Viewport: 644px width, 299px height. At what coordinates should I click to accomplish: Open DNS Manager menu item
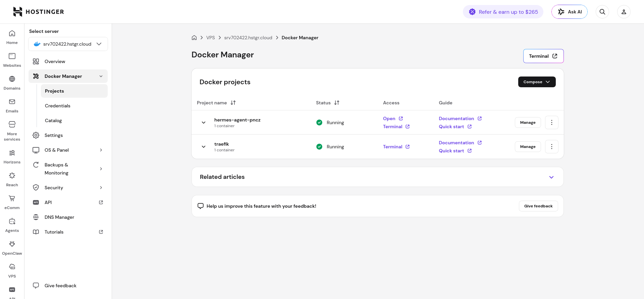pyautogui.click(x=68, y=217)
